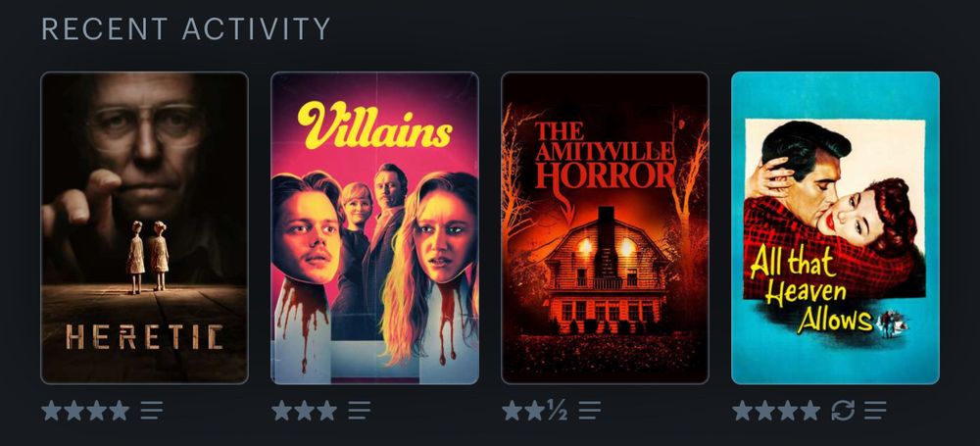The height and width of the screenshot is (446, 980).
Task: Open the All That Heaven Allows poster
Action: click(835, 227)
